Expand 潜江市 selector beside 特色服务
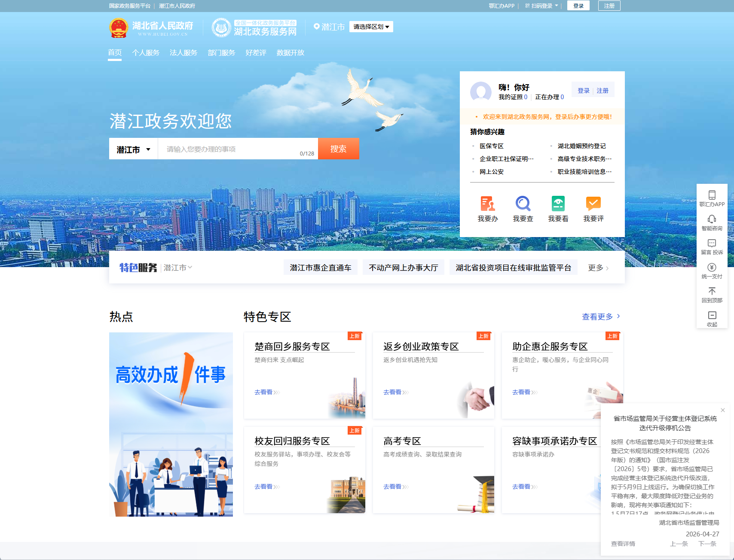734x560 pixels. click(178, 268)
